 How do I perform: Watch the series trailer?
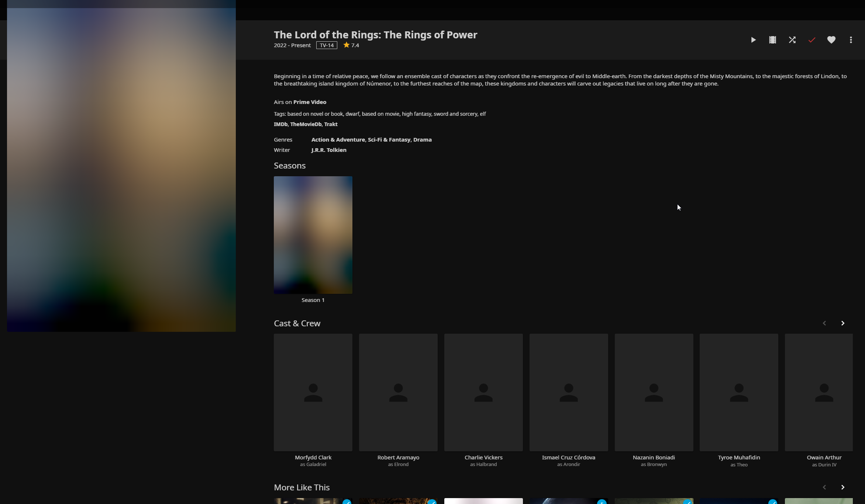coord(772,40)
